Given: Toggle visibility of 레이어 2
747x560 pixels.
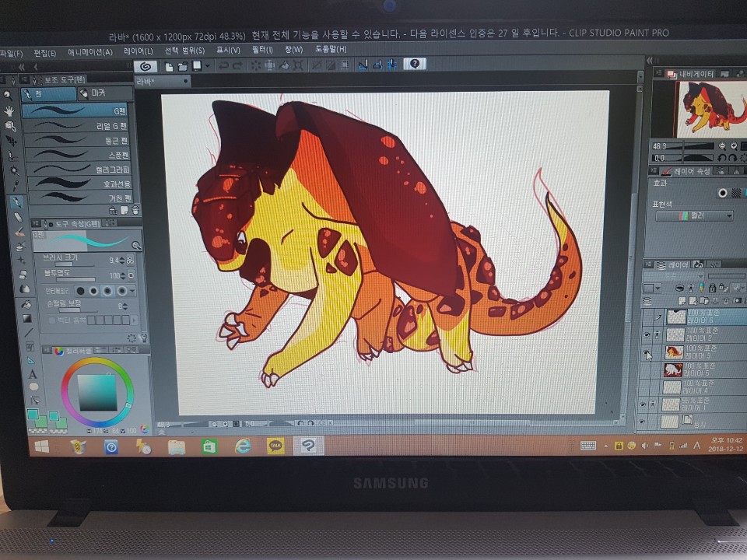Looking at the screenshot, I should pyautogui.click(x=647, y=334).
